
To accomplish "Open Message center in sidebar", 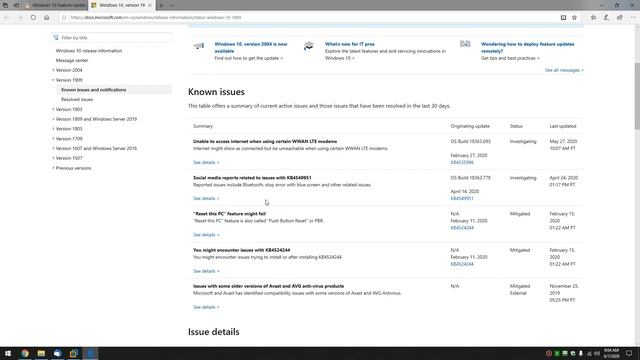I will tap(72, 60).
